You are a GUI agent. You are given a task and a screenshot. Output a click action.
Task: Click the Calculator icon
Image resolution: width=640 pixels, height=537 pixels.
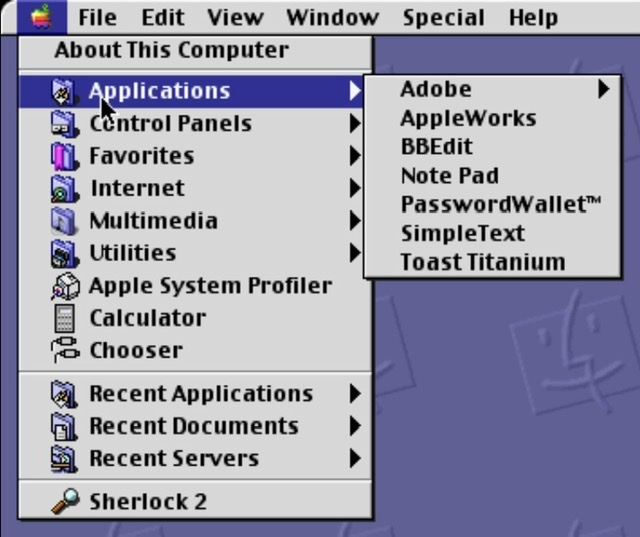[64, 318]
